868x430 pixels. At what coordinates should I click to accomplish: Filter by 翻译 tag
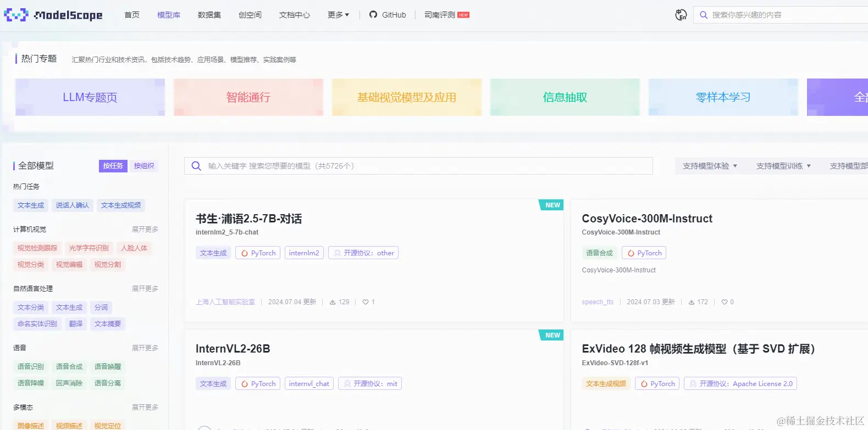pyautogui.click(x=76, y=324)
